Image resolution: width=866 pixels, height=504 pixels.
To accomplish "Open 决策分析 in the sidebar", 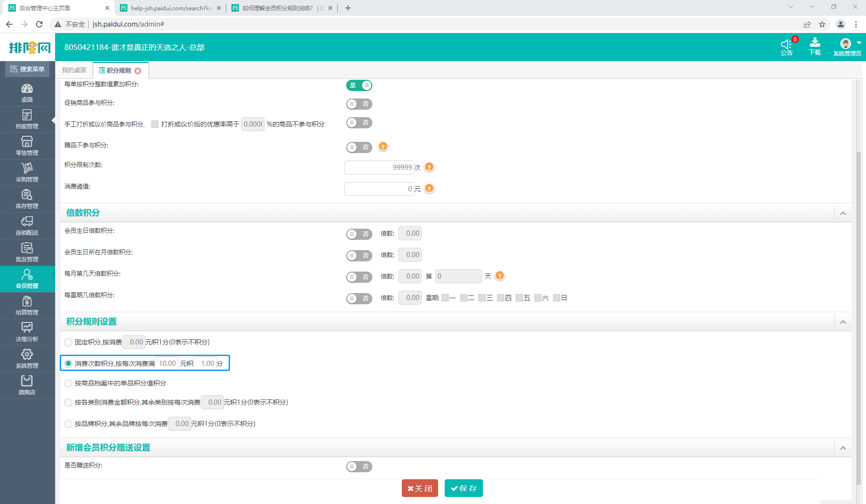I will pos(27,332).
